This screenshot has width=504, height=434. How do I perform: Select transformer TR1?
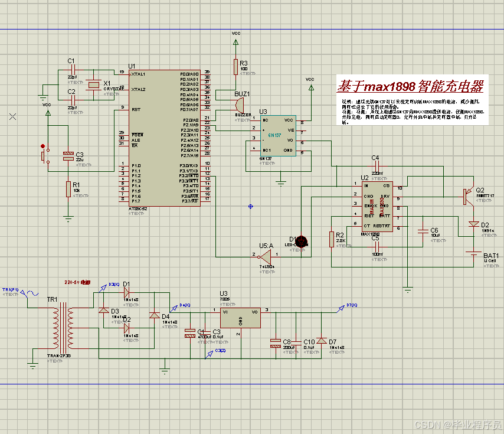[63, 328]
